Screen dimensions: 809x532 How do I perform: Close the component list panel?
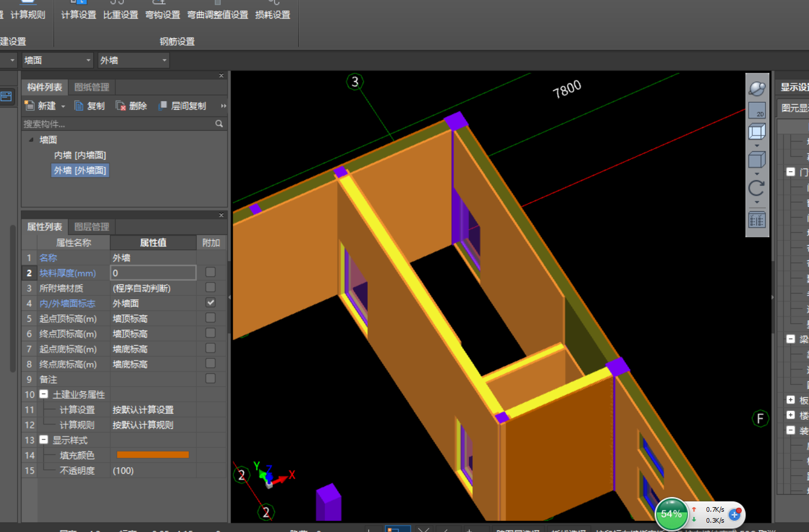(221, 75)
